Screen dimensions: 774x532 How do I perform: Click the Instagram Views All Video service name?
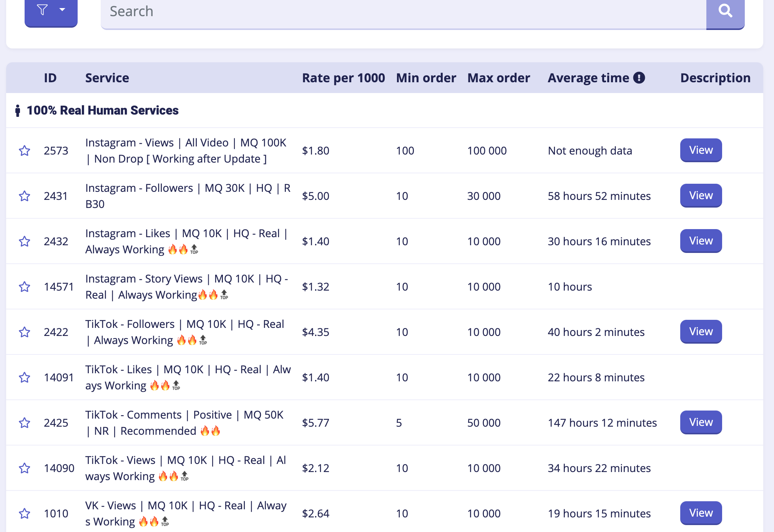pos(186,151)
